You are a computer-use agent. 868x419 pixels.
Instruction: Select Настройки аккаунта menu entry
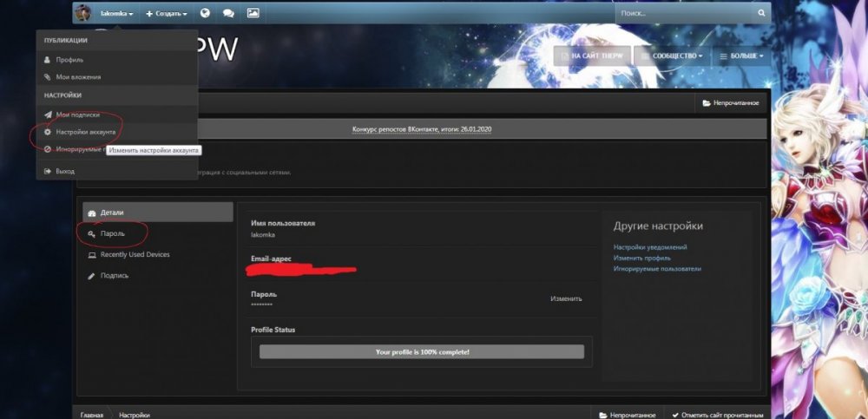[x=85, y=132]
